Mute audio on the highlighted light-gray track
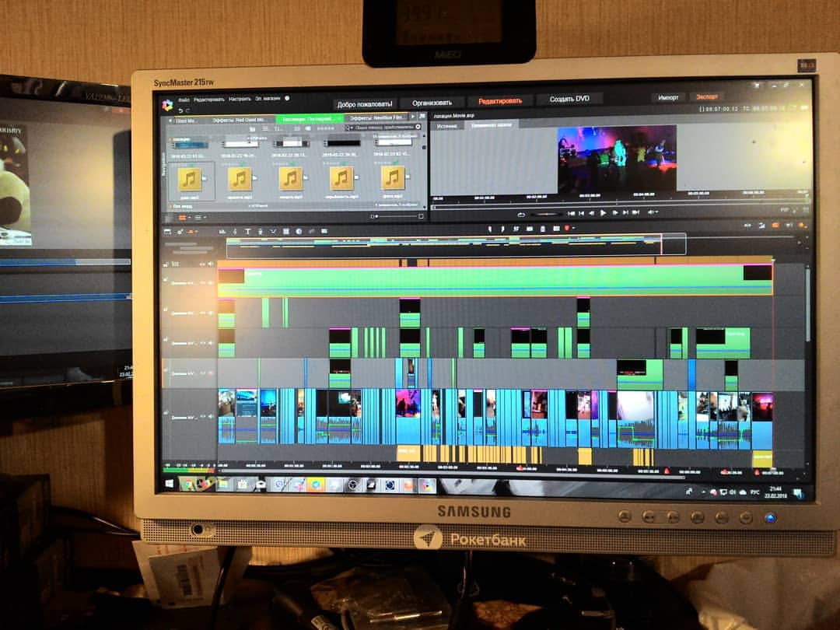Screen dimensions: 840x630 click(211, 373)
